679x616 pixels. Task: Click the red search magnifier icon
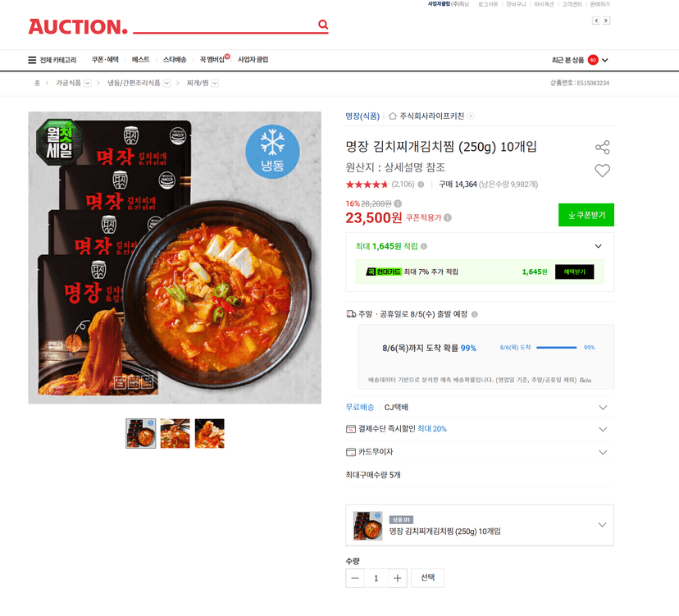pos(323,25)
